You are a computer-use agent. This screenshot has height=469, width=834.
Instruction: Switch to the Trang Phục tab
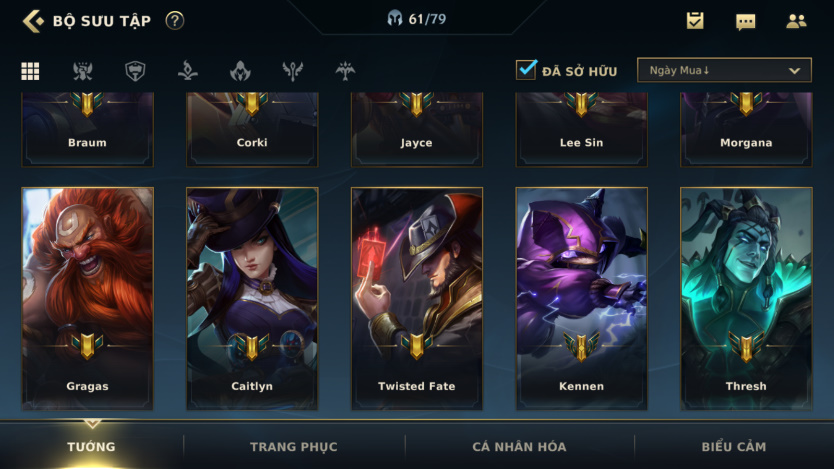tap(294, 447)
